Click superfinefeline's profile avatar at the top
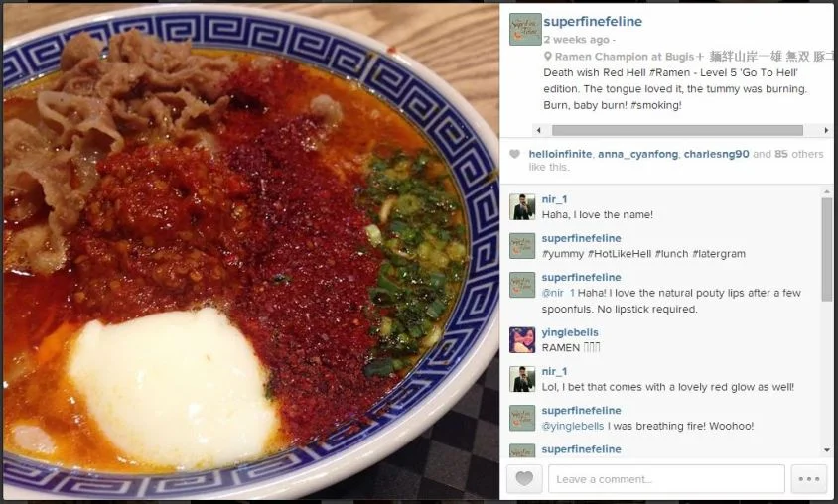The width and height of the screenshot is (838, 504). [525, 30]
